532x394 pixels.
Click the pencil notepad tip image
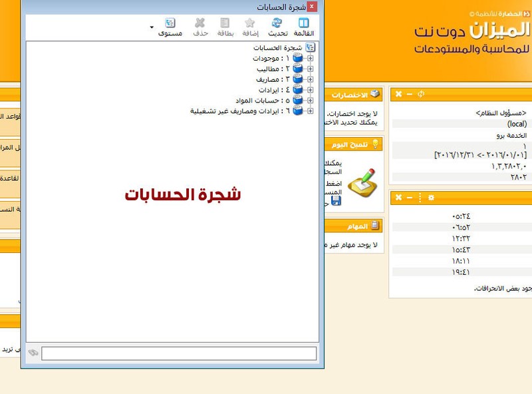pyautogui.click(x=362, y=183)
